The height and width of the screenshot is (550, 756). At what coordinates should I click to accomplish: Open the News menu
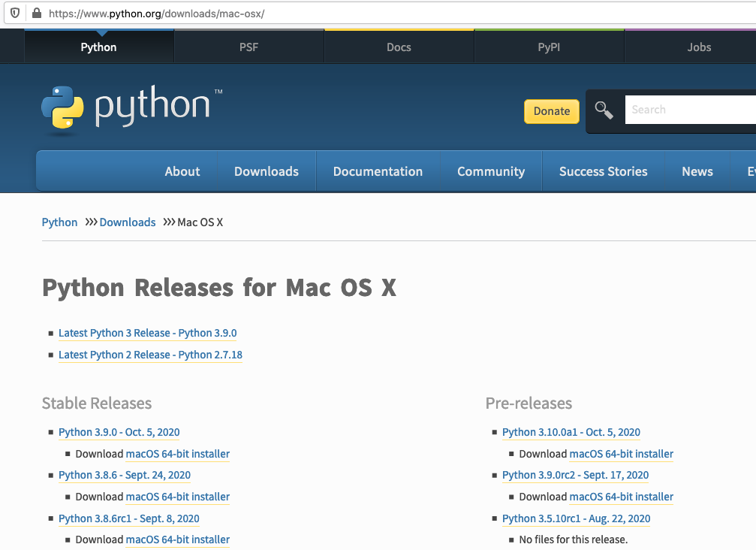(697, 171)
